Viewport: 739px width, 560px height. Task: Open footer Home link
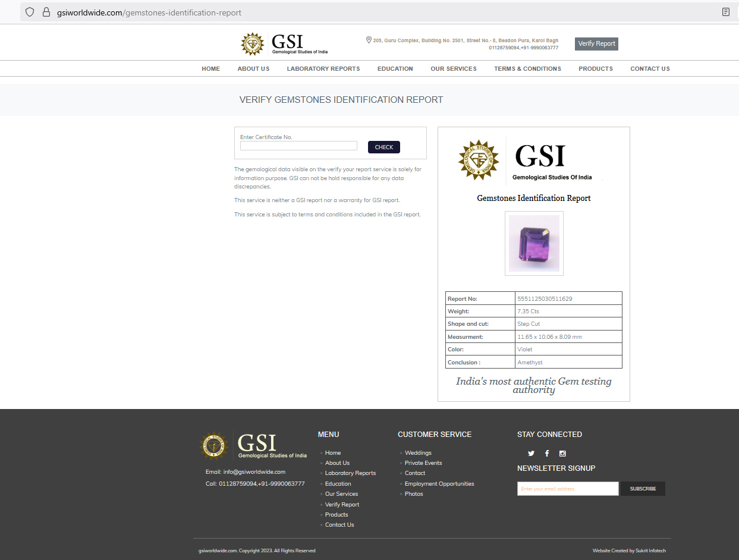pyautogui.click(x=333, y=453)
